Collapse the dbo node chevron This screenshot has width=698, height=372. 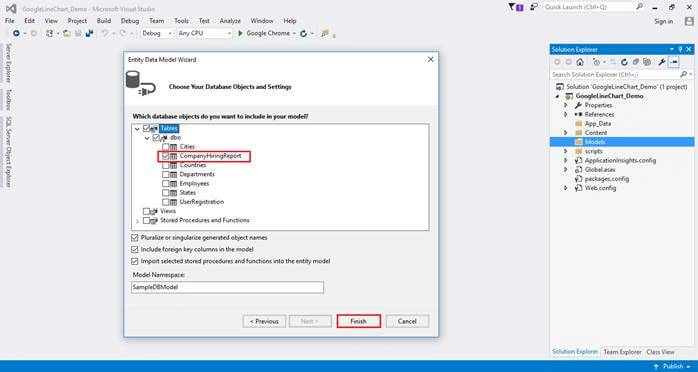pos(147,138)
